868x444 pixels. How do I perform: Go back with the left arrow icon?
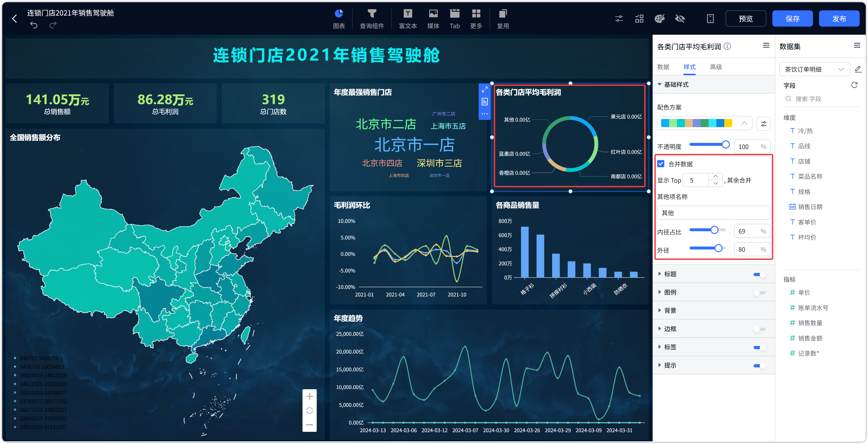pyautogui.click(x=14, y=18)
